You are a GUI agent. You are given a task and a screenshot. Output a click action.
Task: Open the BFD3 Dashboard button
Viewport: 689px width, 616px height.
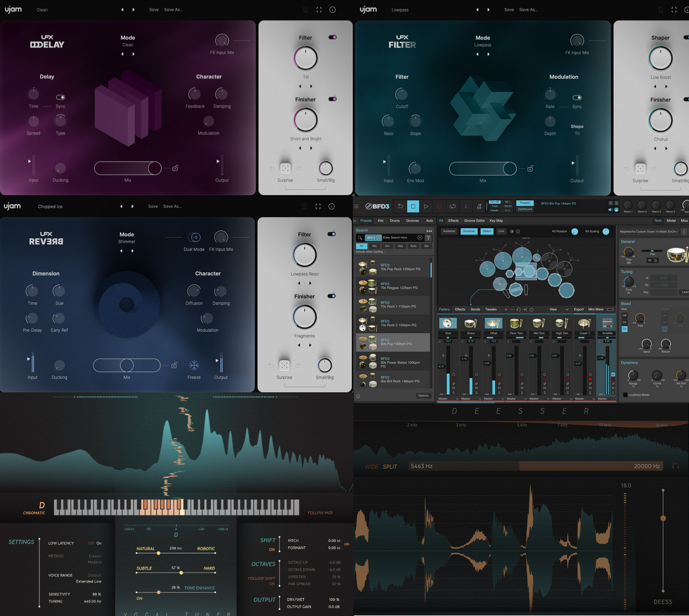click(525, 209)
